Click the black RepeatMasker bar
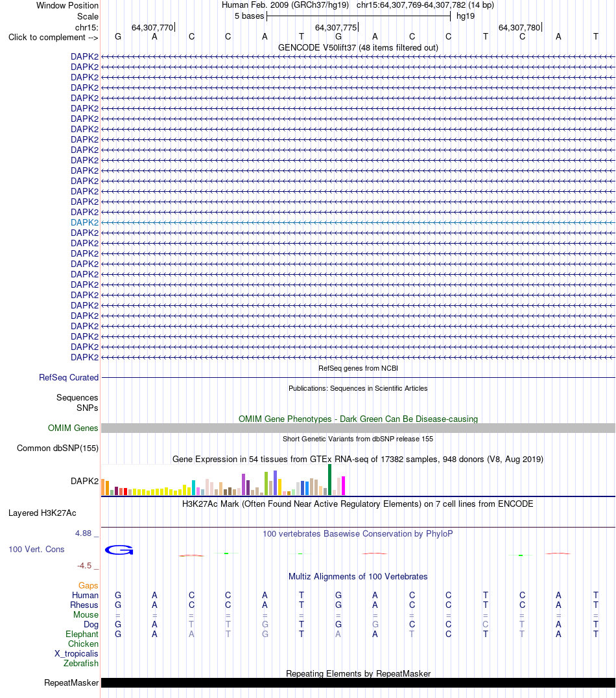Screen dimensions: 616x698 coord(358,683)
